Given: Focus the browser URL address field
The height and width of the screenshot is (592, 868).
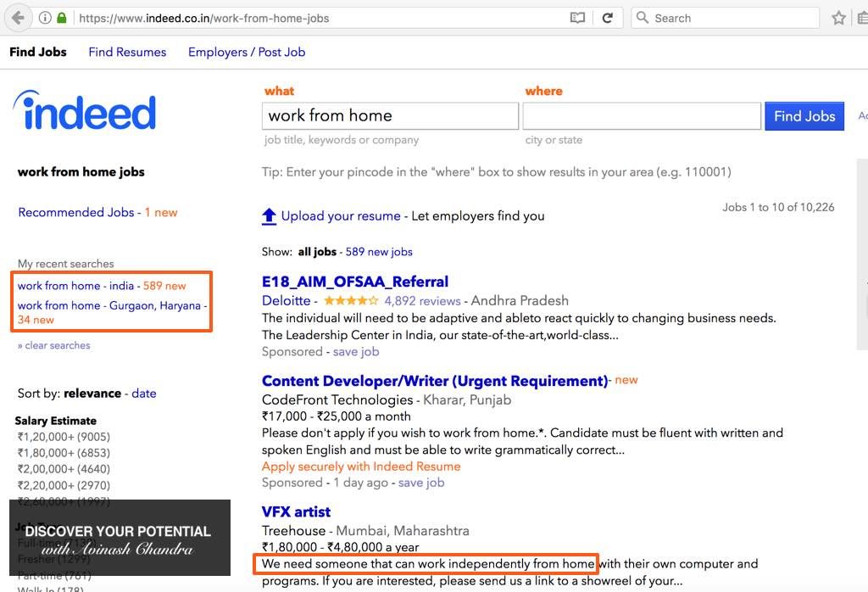Looking at the screenshot, I should tap(321, 19).
